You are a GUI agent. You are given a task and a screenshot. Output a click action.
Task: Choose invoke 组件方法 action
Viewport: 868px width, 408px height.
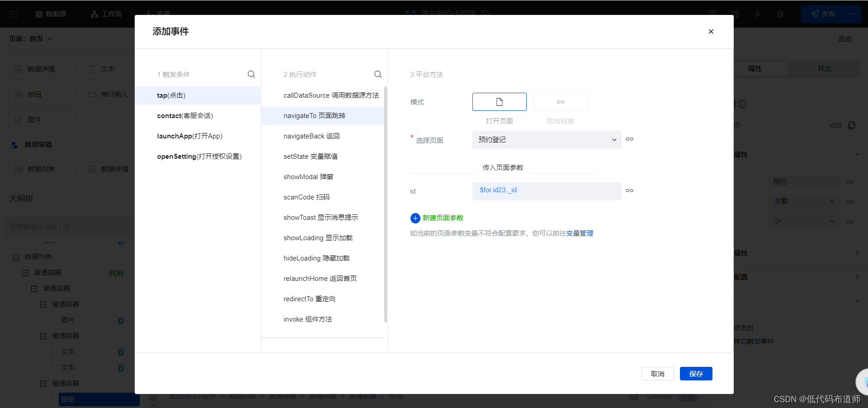pyautogui.click(x=323, y=319)
